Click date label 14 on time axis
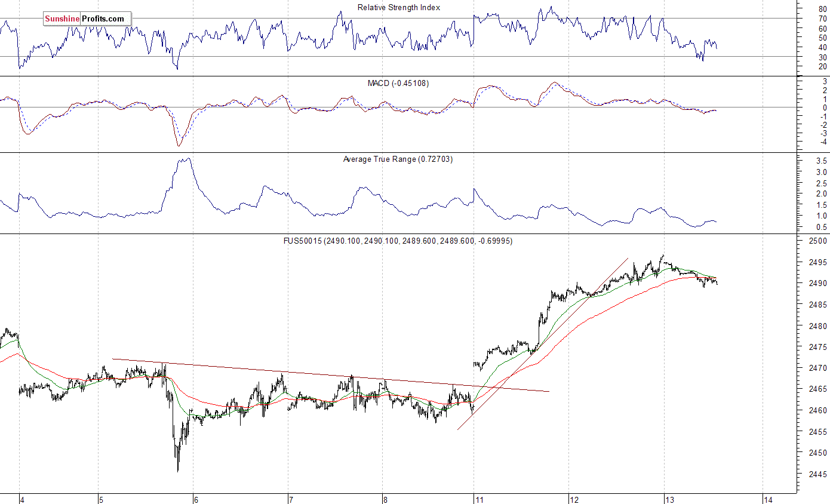Image resolution: width=830 pixels, height=504 pixels. point(768,499)
